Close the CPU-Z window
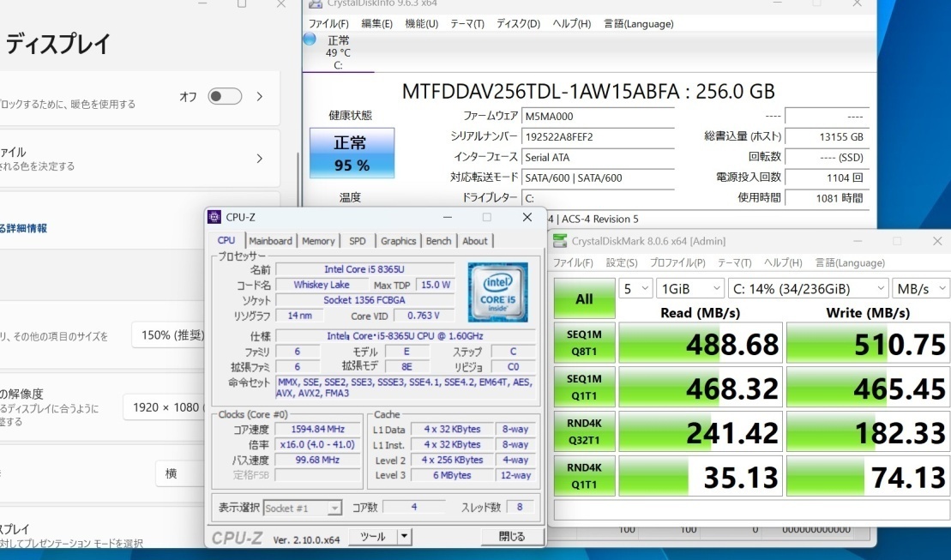This screenshot has height=560, width=951. pos(527,217)
